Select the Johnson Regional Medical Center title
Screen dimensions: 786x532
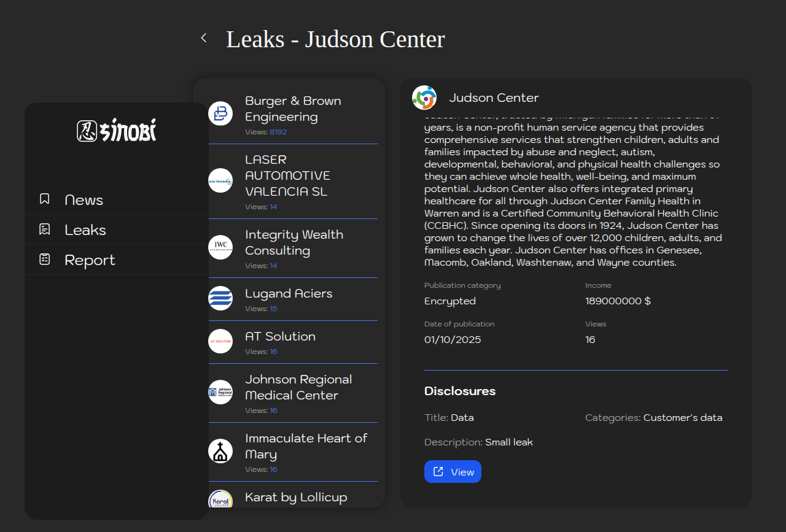tap(298, 387)
